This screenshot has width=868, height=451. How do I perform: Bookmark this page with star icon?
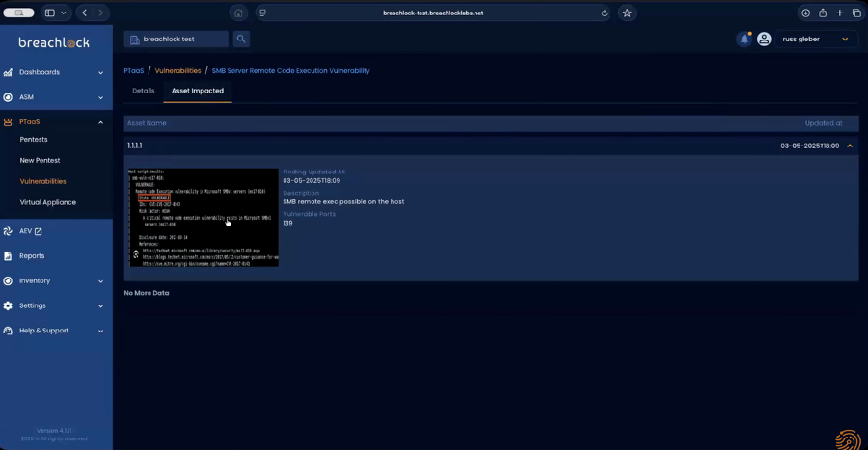(627, 13)
